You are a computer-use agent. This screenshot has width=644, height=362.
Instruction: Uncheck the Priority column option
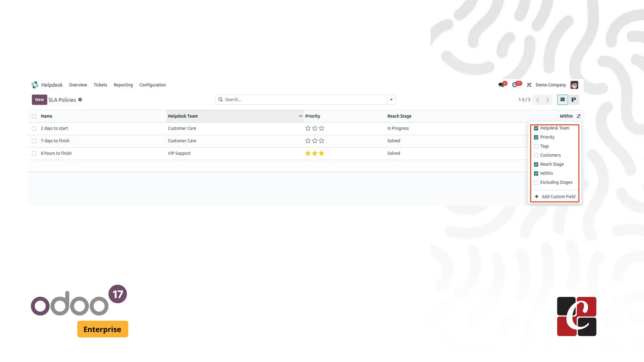(x=536, y=137)
